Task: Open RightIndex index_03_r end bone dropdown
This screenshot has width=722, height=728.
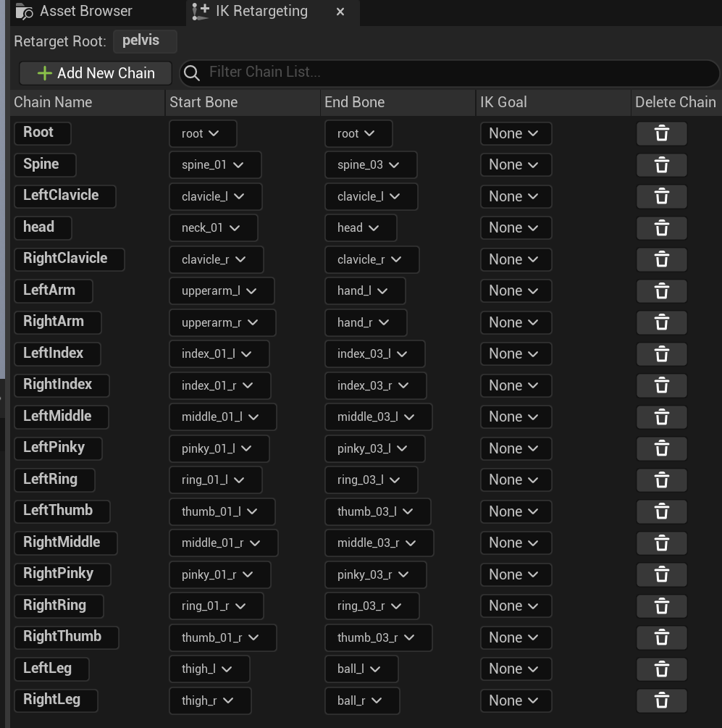Action: click(375, 385)
